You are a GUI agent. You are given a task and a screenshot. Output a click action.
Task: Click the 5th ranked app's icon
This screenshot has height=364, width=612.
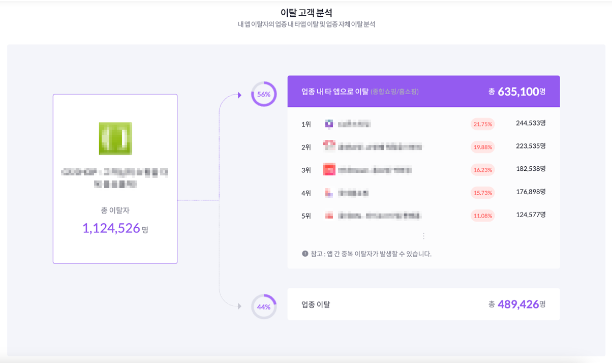point(329,216)
